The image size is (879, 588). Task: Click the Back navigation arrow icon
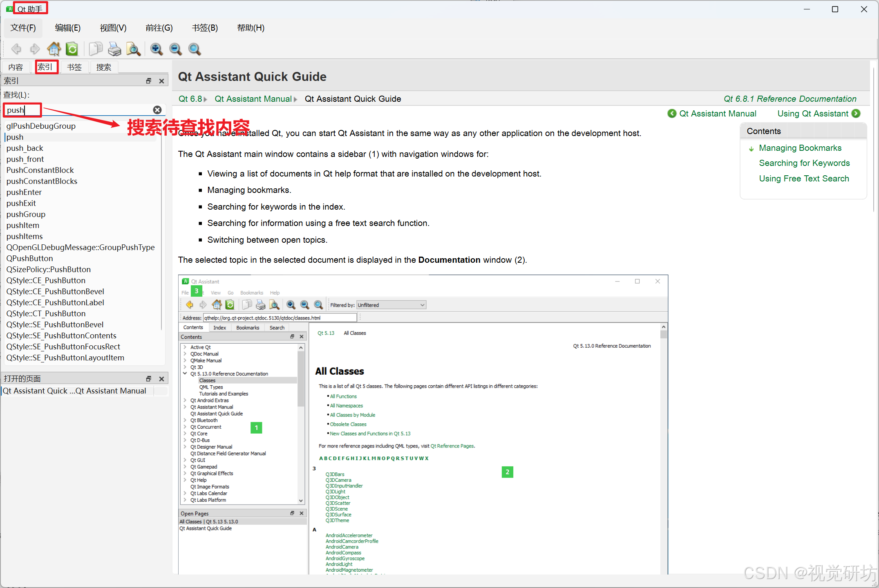pos(16,49)
